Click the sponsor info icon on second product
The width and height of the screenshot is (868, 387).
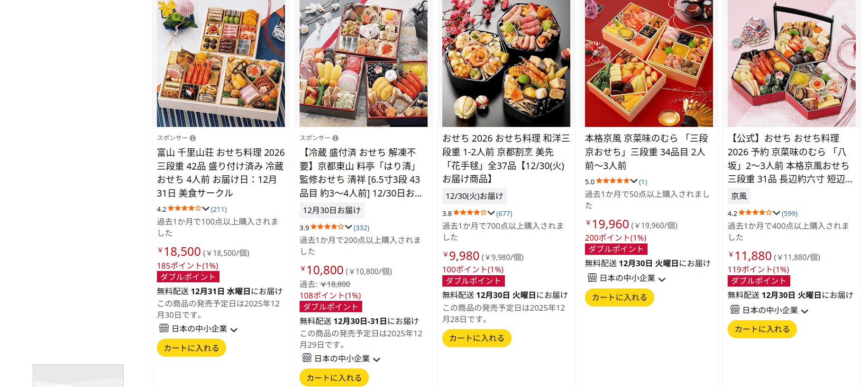point(335,138)
